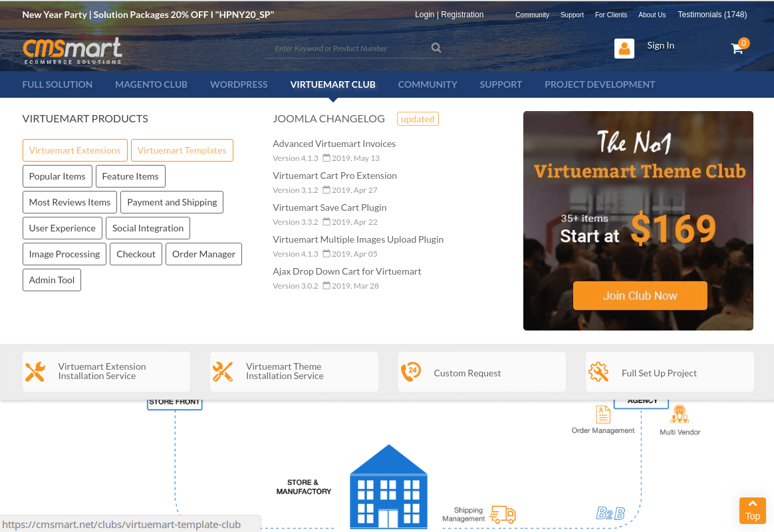The height and width of the screenshot is (532, 774).
Task: Select Virtuemart Templates tag
Action: point(182,150)
